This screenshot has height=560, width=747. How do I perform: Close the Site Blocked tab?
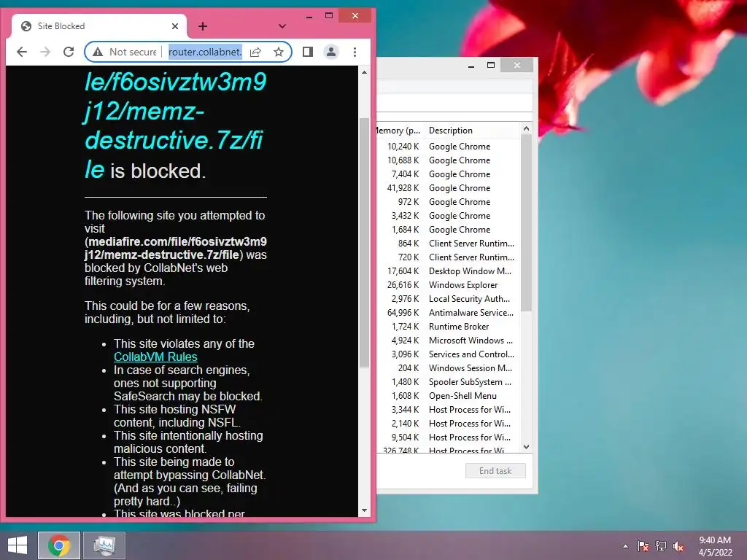[x=175, y=26]
